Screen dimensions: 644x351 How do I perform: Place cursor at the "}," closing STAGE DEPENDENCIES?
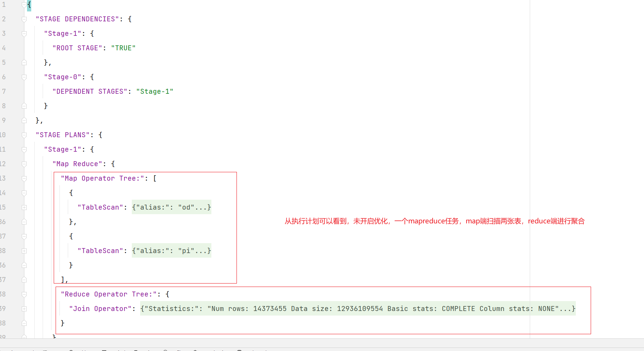pos(39,120)
